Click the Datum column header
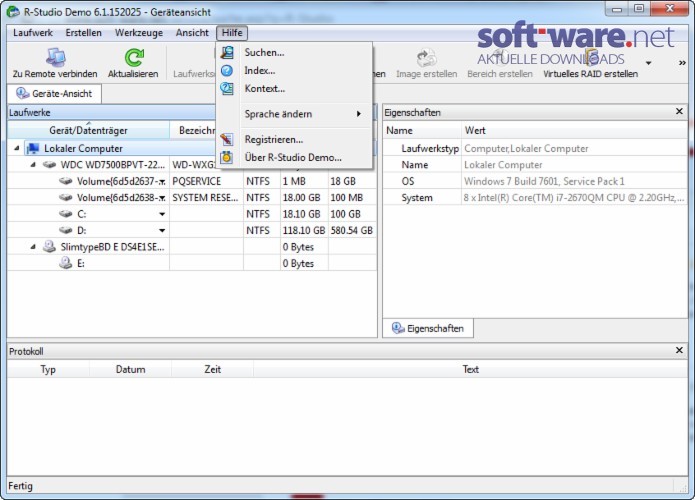The image size is (695, 500). click(x=130, y=369)
